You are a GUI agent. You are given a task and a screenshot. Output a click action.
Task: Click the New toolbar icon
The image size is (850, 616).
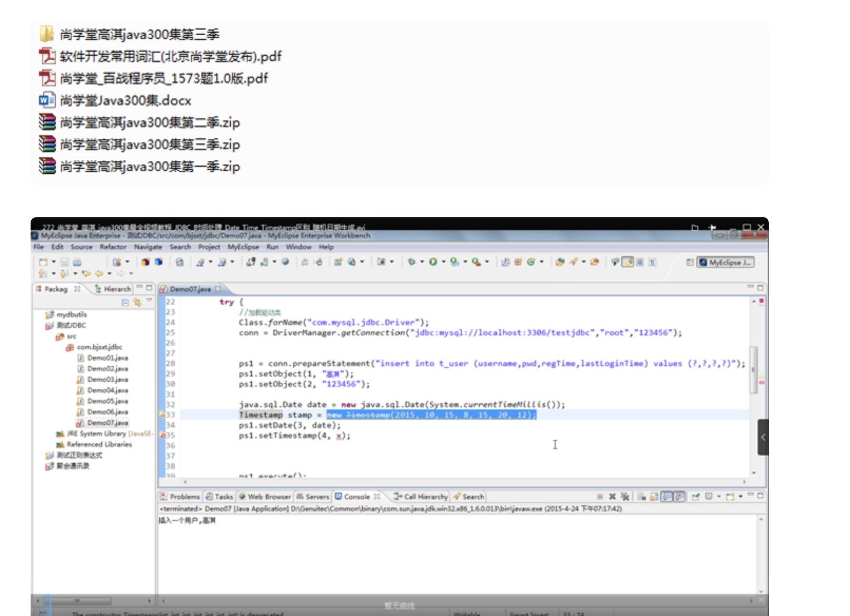coord(43,262)
